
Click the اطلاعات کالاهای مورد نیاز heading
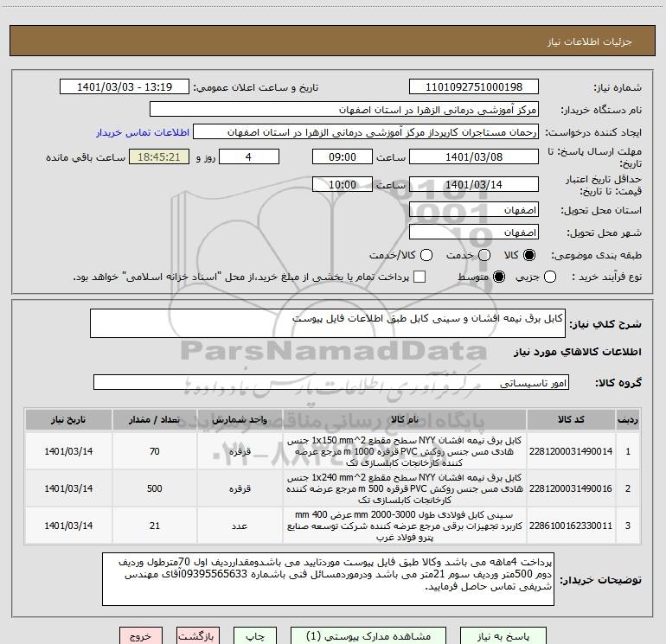[577, 352]
